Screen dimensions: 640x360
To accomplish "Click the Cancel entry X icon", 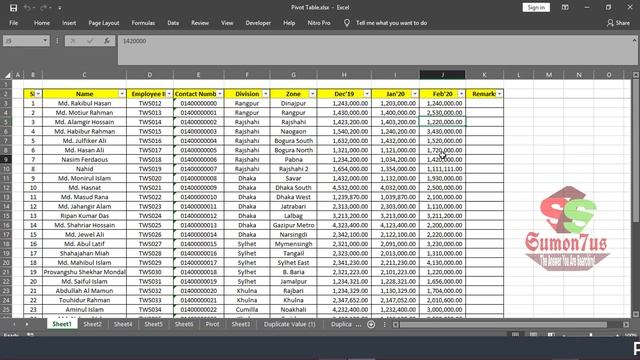I will tap(73, 41).
